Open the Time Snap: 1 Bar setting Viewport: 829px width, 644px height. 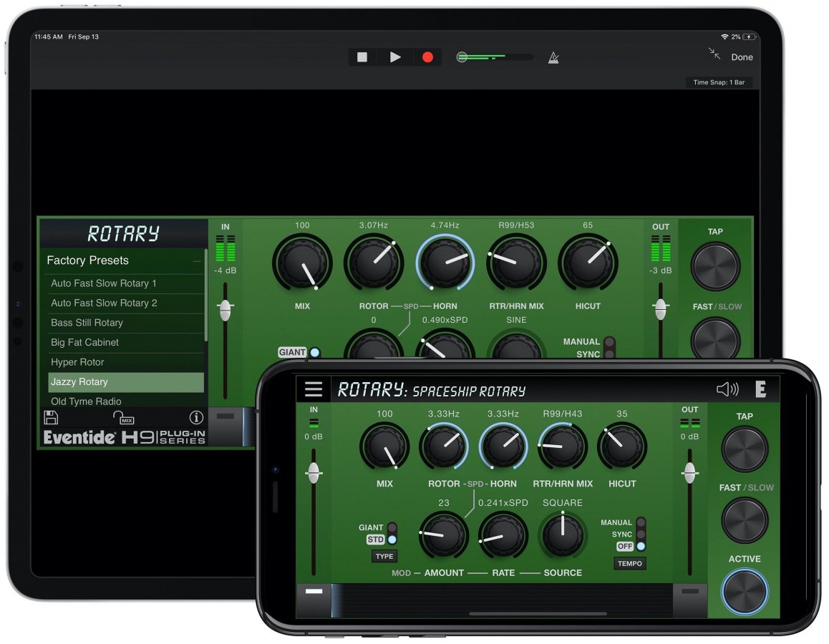coord(719,82)
